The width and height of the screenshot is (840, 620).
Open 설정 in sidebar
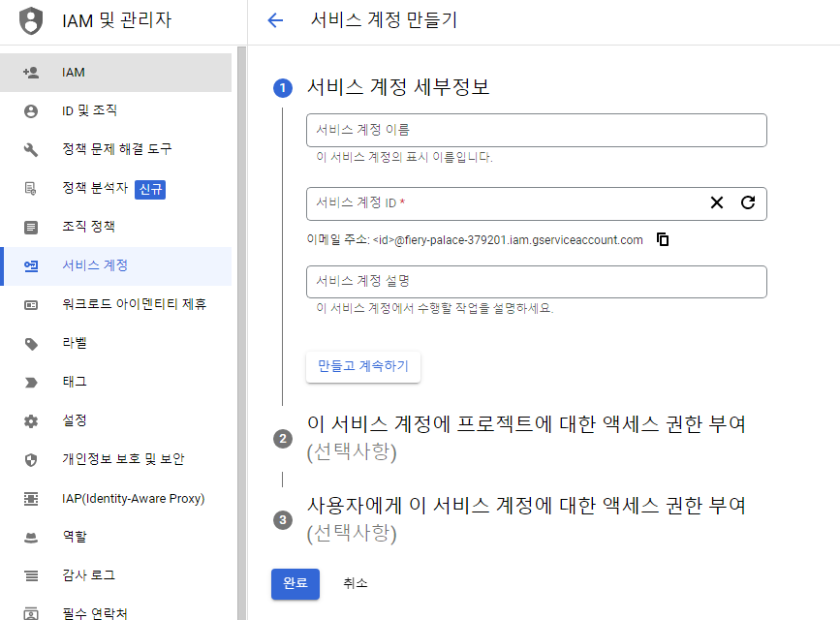115,421
